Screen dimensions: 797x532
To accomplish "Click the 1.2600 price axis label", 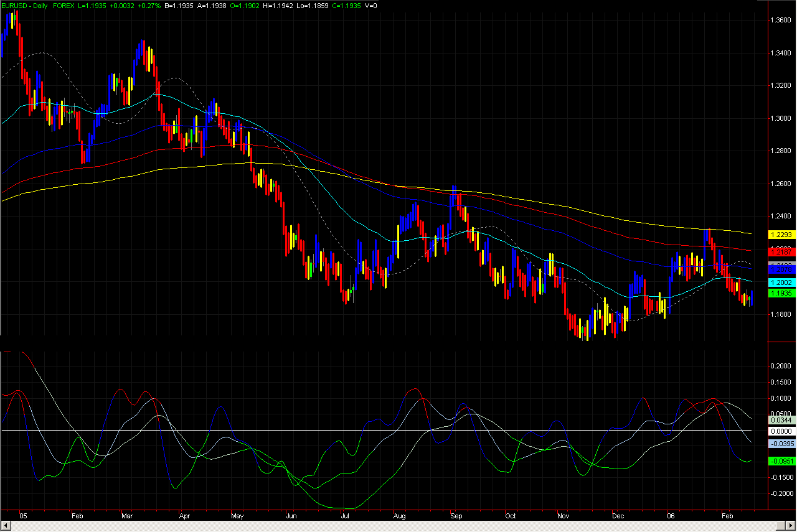I will (x=781, y=184).
